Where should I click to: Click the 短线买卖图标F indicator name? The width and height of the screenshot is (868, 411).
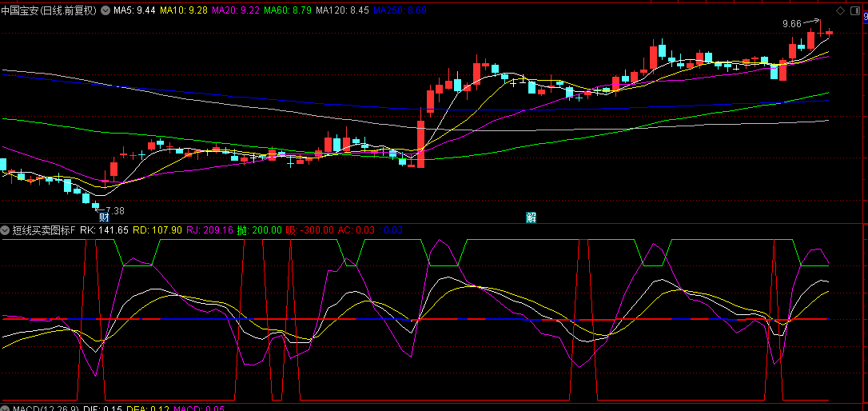[43, 229]
